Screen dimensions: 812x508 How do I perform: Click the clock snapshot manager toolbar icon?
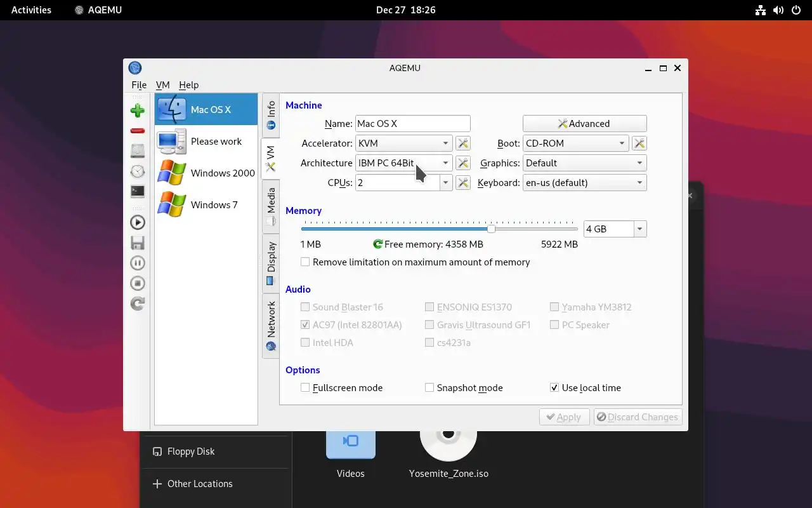[138, 171]
